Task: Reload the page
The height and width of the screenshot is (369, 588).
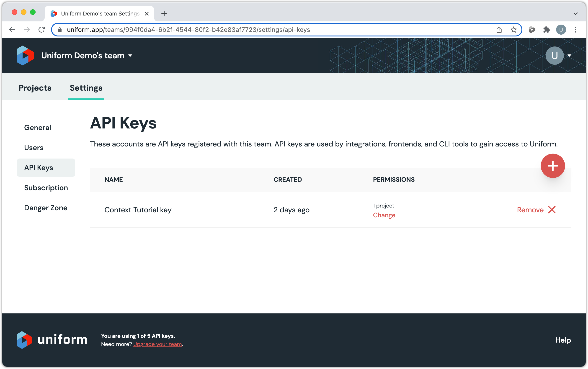Action: (x=41, y=30)
